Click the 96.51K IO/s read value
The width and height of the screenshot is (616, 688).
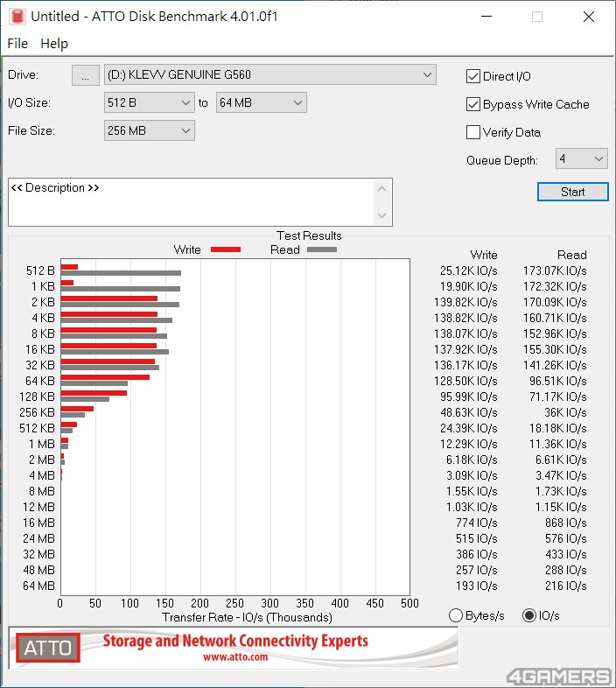557,381
